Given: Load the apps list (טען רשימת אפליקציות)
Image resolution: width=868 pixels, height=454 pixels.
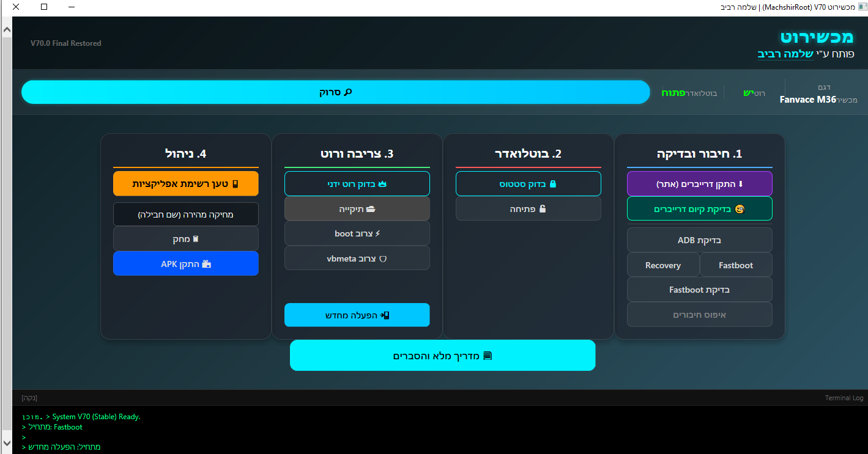Looking at the screenshot, I should (185, 184).
